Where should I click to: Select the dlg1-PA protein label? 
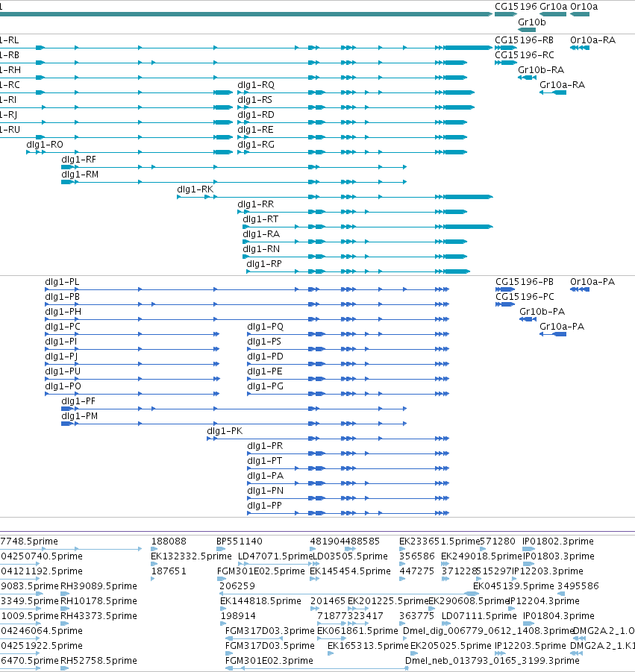point(265,476)
